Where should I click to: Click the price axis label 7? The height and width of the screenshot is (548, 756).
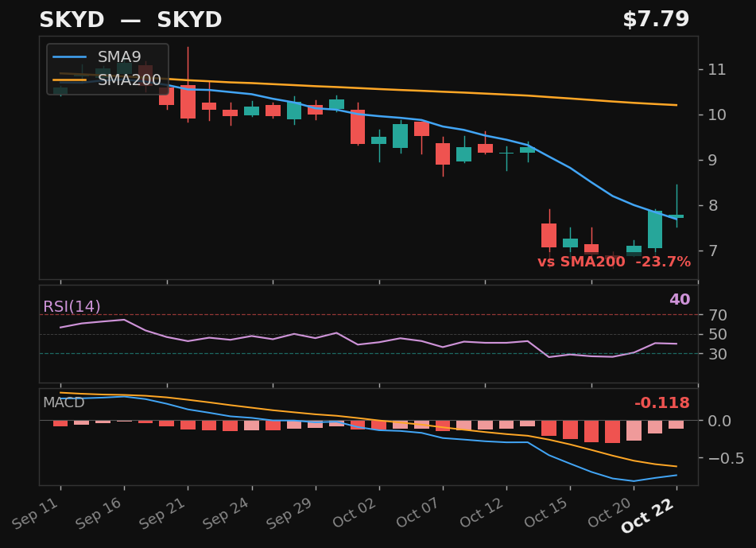click(712, 251)
